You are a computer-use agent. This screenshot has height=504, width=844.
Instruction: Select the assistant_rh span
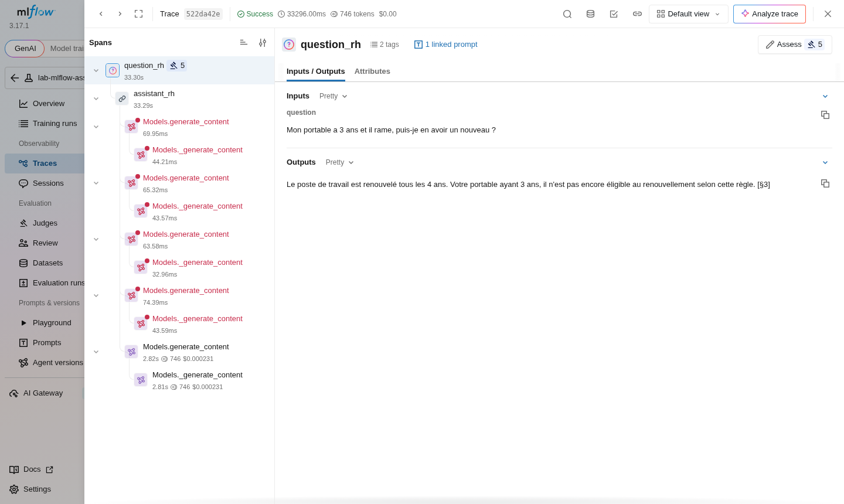179,98
